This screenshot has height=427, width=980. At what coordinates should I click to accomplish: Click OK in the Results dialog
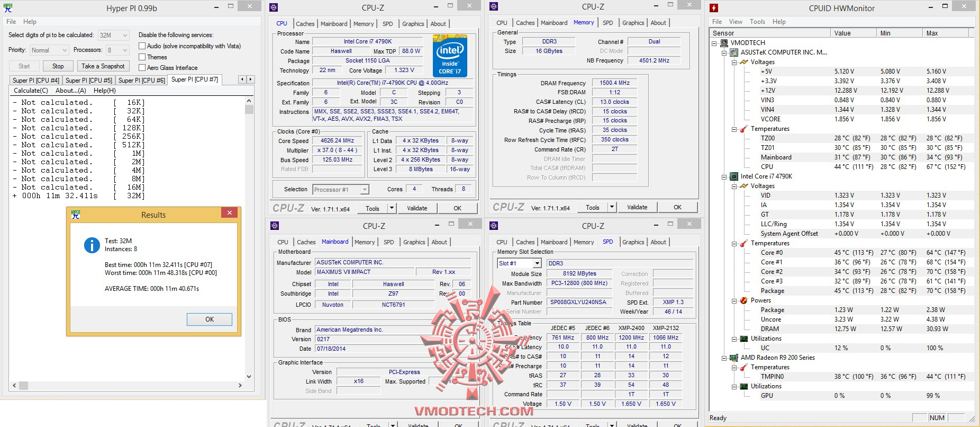coord(210,319)
